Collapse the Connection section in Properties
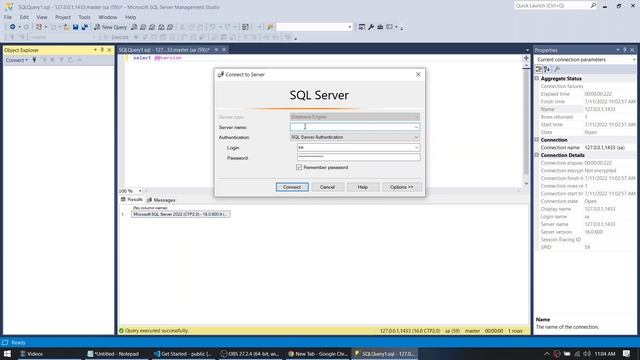This screenshot has width=640, height=360. [x=537, y=140]
